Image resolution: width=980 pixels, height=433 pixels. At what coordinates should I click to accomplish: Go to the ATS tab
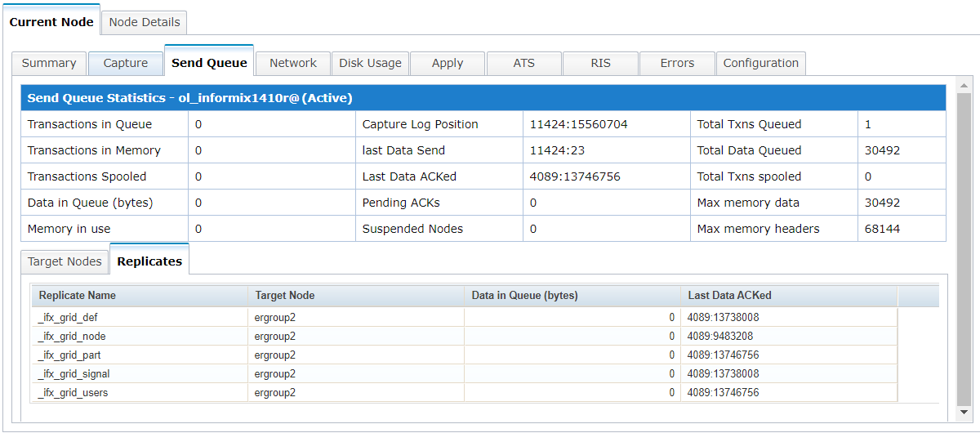524,63
